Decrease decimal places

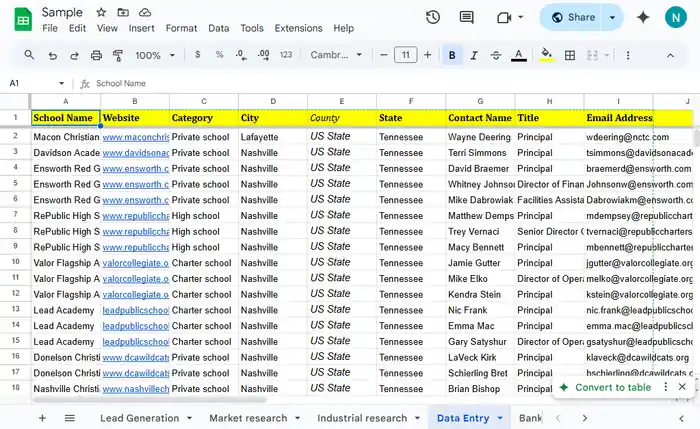tap(241, 55)
